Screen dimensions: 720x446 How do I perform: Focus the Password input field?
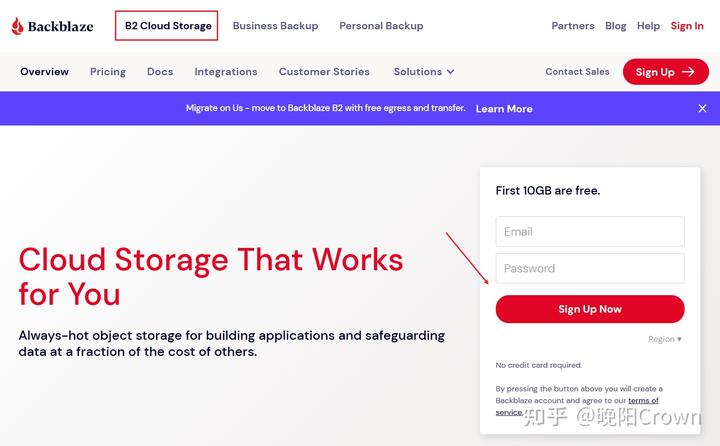(x=590, y=268)
